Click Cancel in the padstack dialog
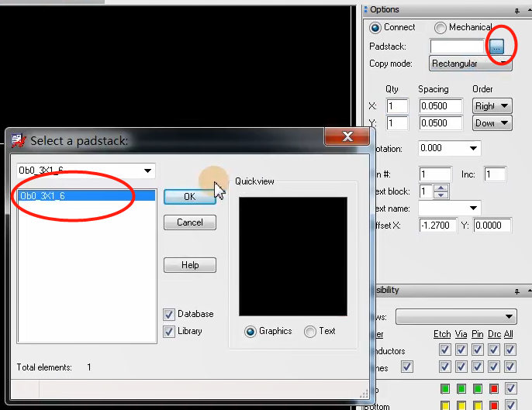The image size is (532, 410). [x=189, y=222]
